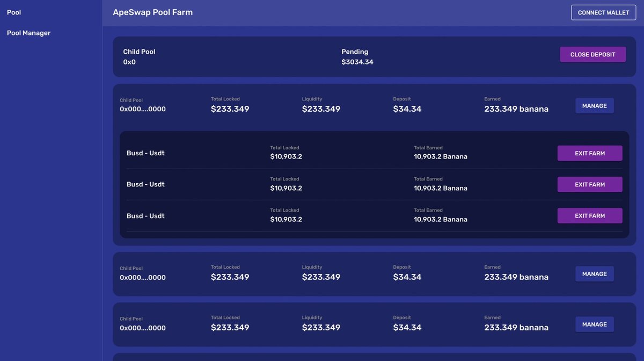The height and width of the screenshot is (361, 644).
Task: Manage the expanded child pool showing Busd - Usdt farms
Action: point(594,106)
